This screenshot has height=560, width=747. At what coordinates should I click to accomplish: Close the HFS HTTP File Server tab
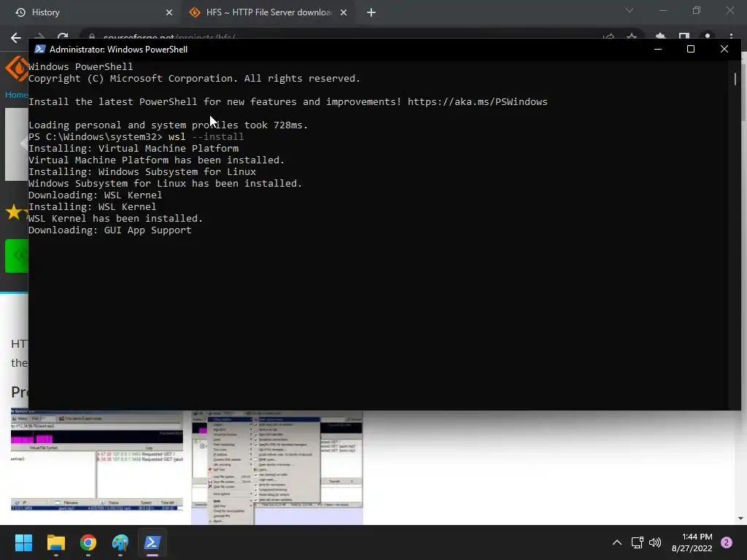click(344, 12)
